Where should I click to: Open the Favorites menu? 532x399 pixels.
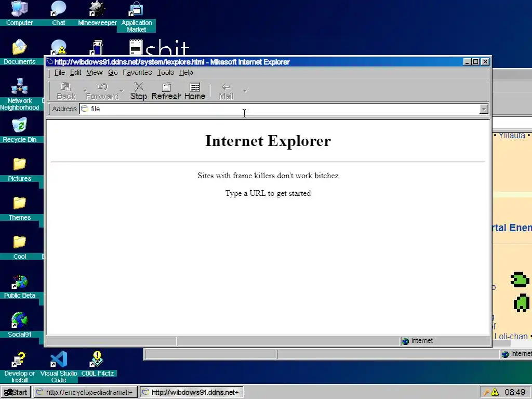tap(137, 72)
